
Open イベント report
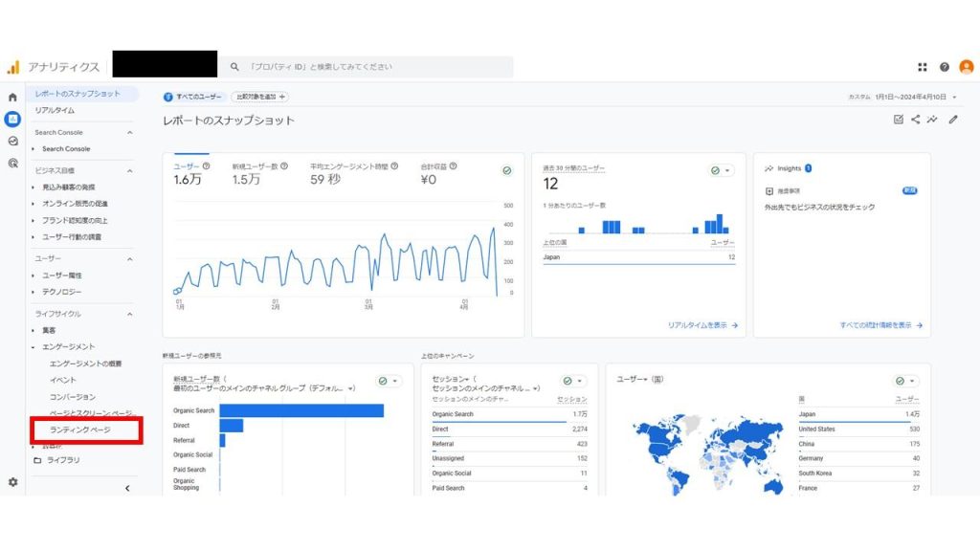click(x=63, y=381)
